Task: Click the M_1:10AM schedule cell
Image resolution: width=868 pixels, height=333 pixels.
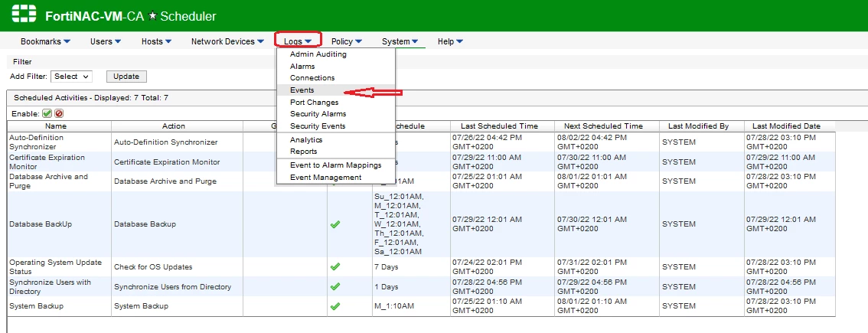Action: point(411,306)
